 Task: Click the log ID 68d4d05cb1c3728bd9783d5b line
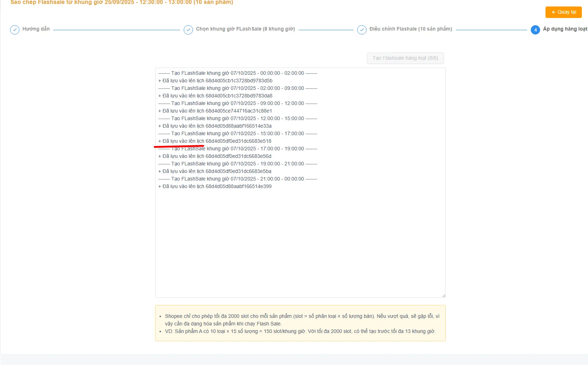[215, 81]
